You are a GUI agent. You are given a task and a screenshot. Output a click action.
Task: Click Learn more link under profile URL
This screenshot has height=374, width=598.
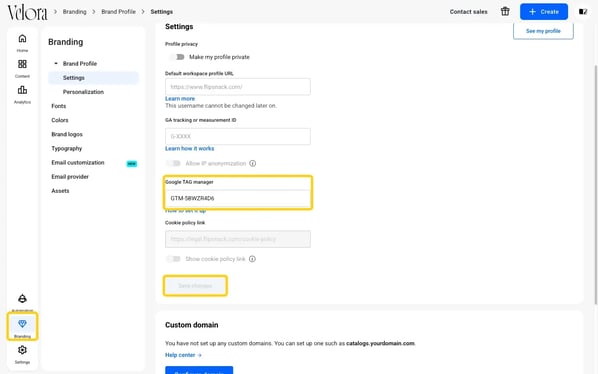point(180,98)
